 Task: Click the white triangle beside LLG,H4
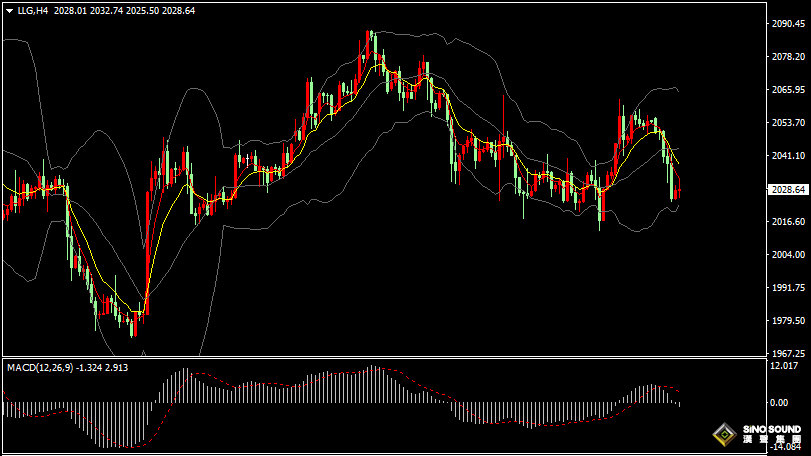tap(10, 10)
